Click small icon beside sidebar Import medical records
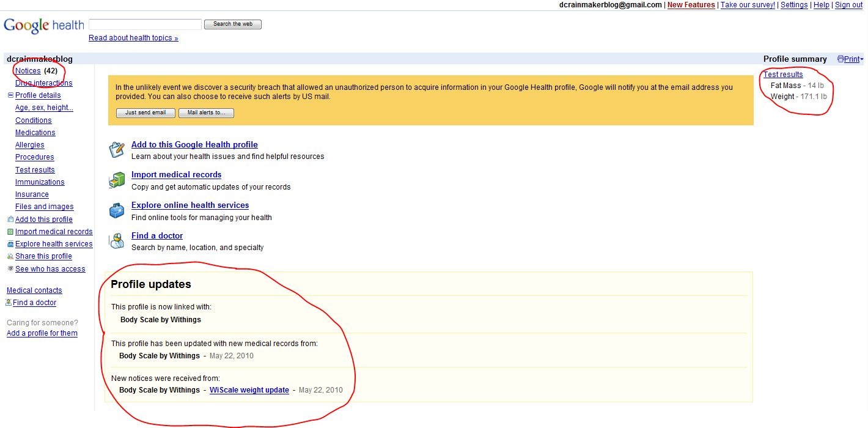Screen dimensions: 868x428 (10, 232)
